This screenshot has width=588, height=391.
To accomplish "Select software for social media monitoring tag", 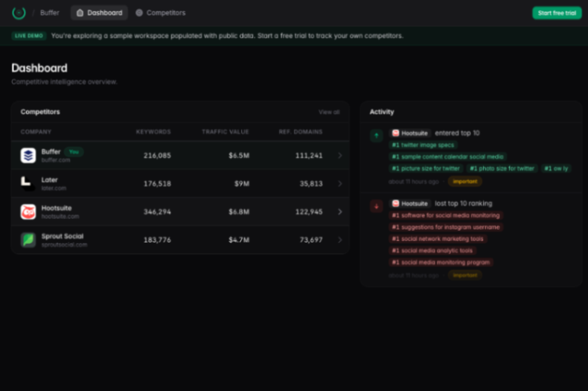I will [x=446, y=215].
